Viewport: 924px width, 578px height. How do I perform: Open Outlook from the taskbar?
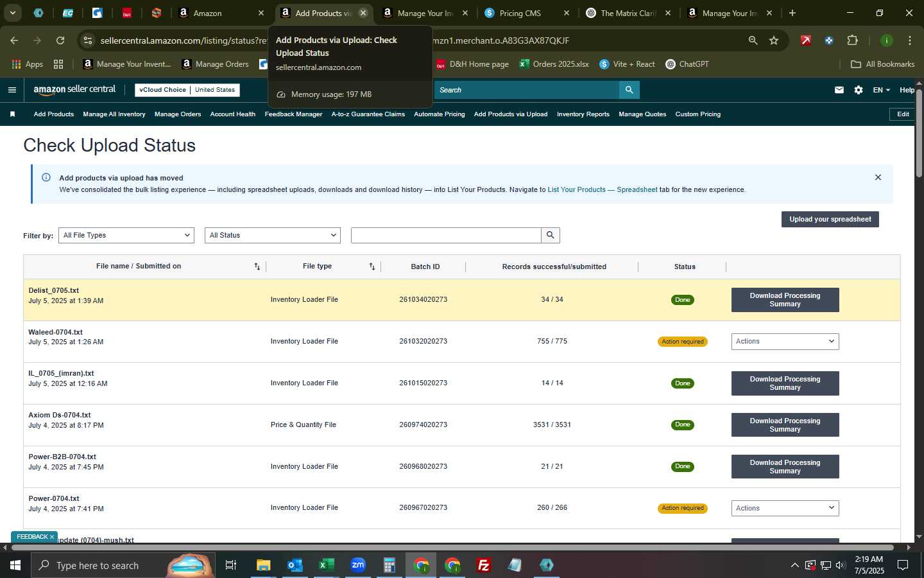tap(295, 565)
